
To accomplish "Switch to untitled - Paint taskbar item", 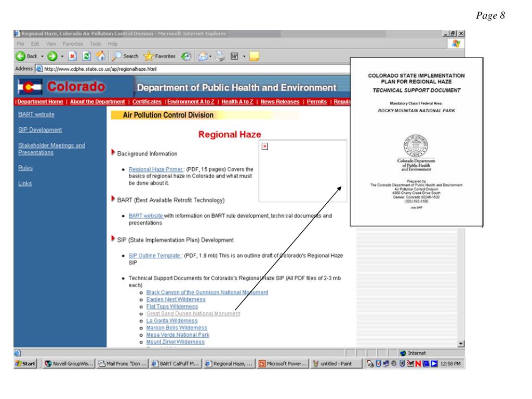I will pos(336,364).
